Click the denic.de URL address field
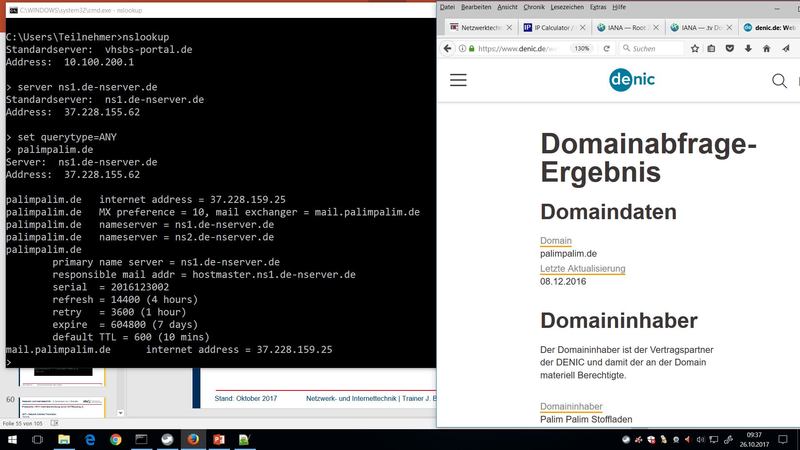800x450 pixels. (518, 48)
